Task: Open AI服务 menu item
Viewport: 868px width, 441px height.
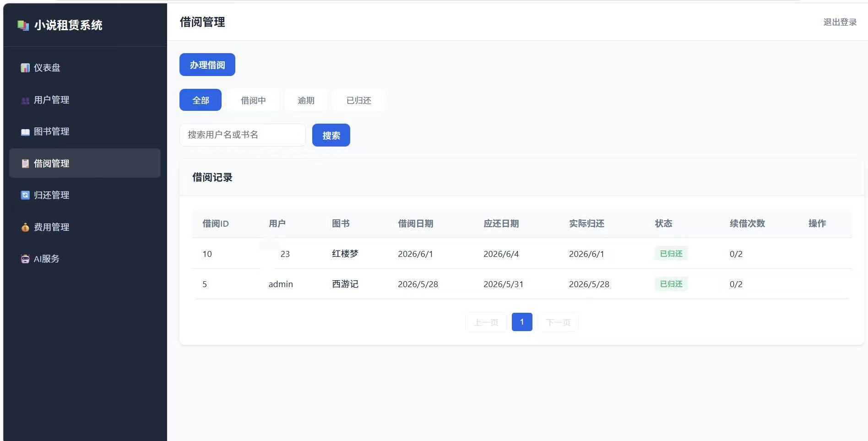Action: (85, 259)
